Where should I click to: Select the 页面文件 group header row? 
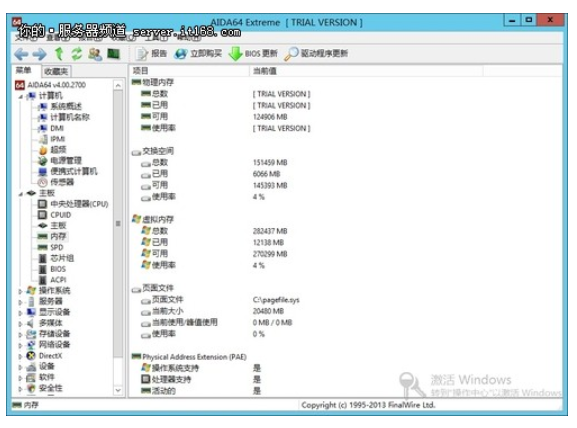pos(152,288)
